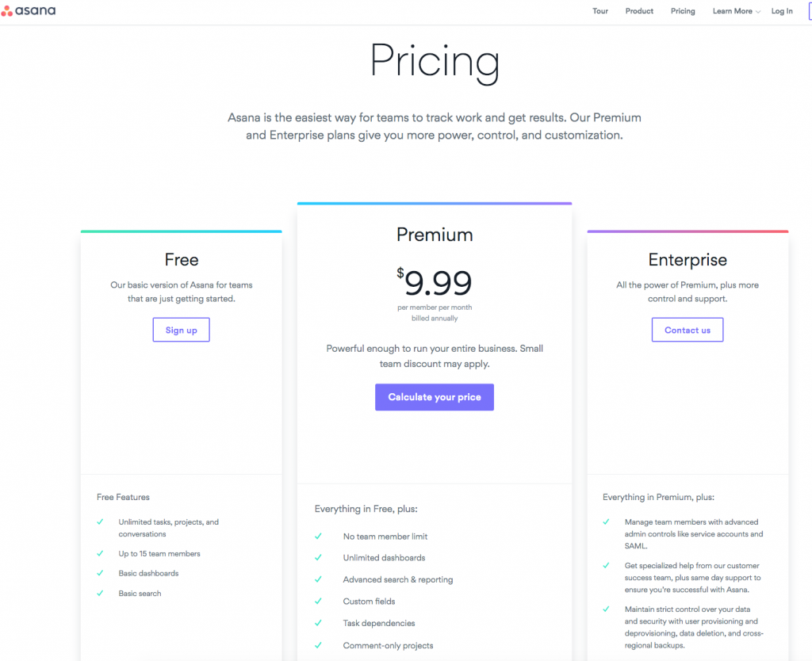Screen dimensions: 812x661
Task: Click checkmark next to "Unlimited dashboards"
Action: click(318, 558)
